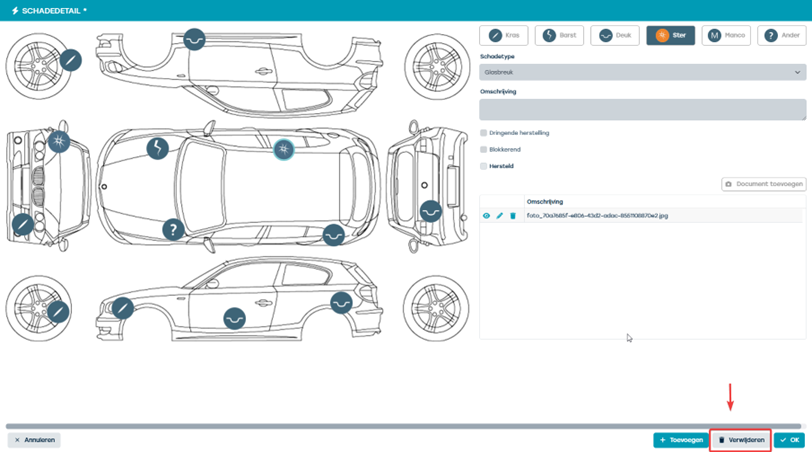This screenshot has width=812, height=452.
Task: Check the Hersteld checkbox
Action: tap(483, 166)
